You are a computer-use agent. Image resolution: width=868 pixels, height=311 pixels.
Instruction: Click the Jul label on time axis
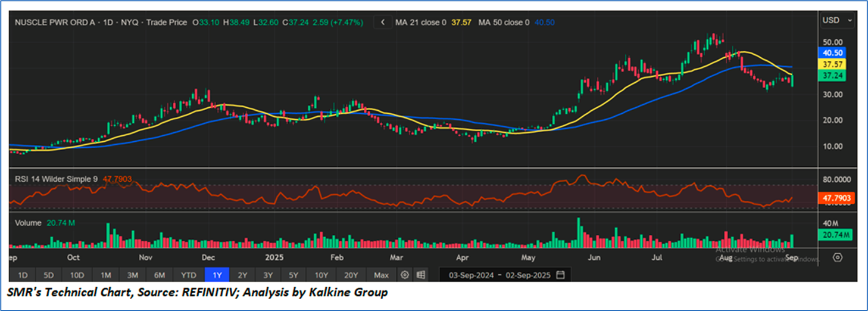pyautogui.click(x=657, y=258)
